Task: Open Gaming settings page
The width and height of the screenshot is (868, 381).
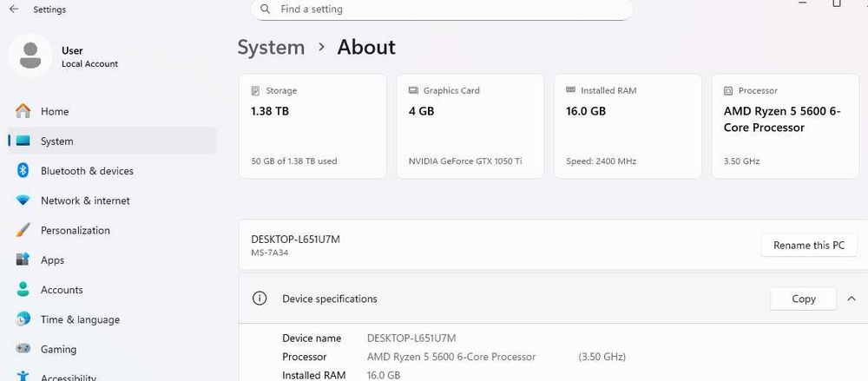Action: [112, 349]
